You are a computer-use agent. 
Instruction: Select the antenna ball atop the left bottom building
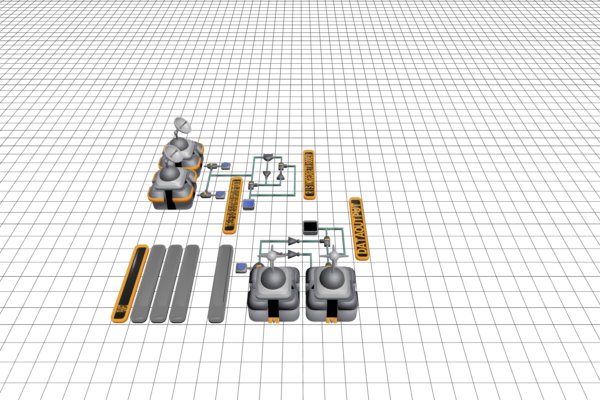[272, 255]
